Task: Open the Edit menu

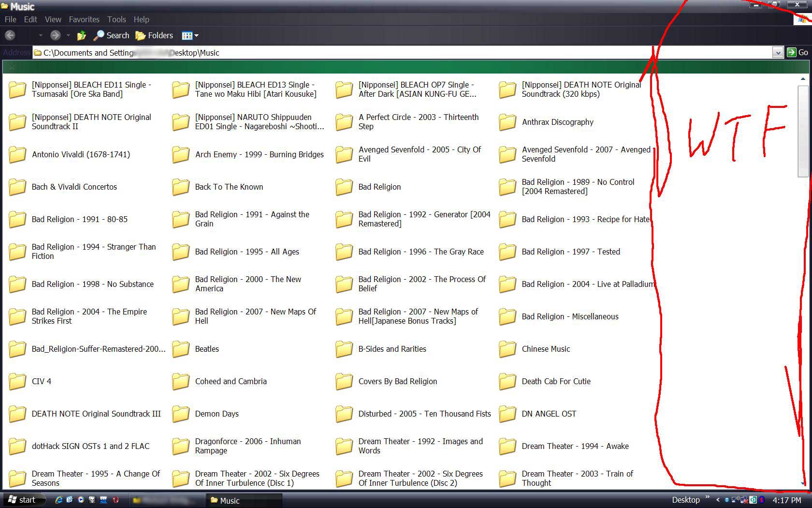Action: tap(30, 19)
